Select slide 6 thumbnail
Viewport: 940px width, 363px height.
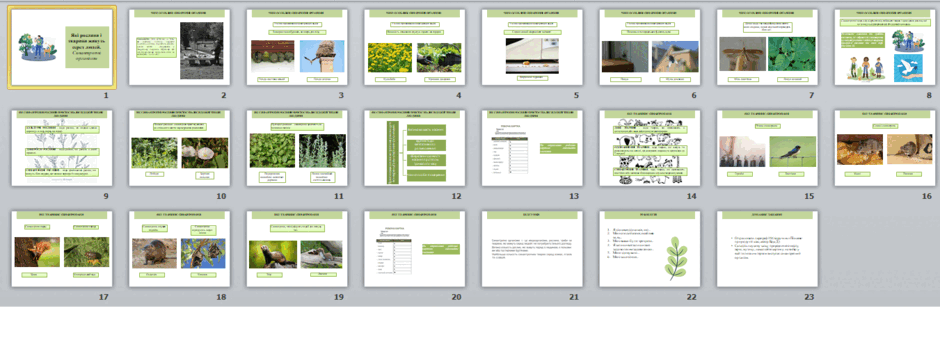(x=649, y=47)
